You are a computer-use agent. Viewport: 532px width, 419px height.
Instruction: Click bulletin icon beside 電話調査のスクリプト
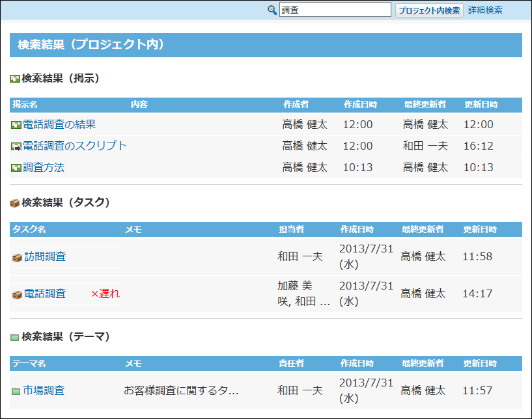coord(16,146)
